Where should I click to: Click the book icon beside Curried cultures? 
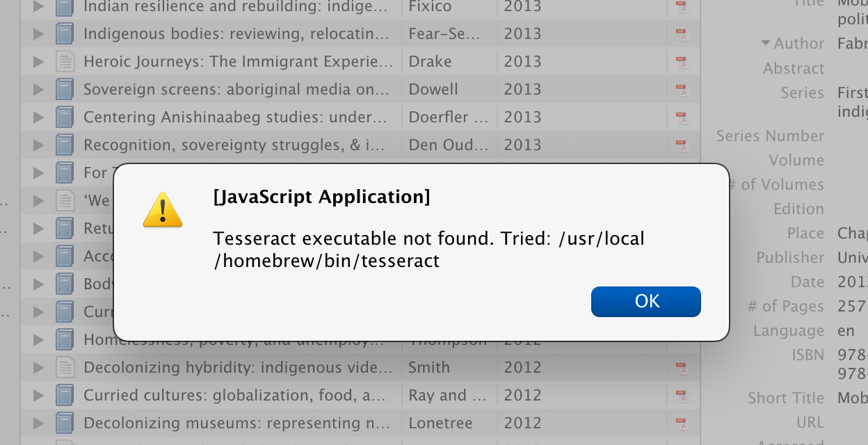pyautogui.click(x=65, y=395)
